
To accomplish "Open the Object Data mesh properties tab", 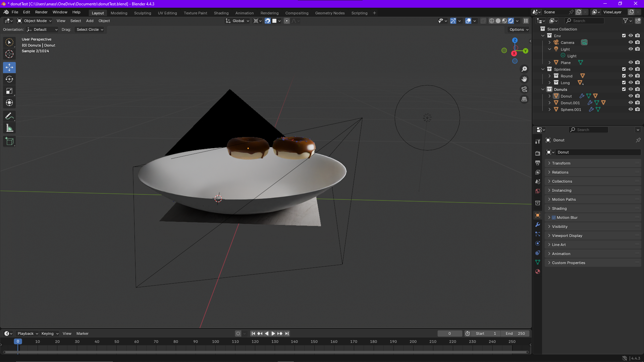I will [x=538, y=262].
